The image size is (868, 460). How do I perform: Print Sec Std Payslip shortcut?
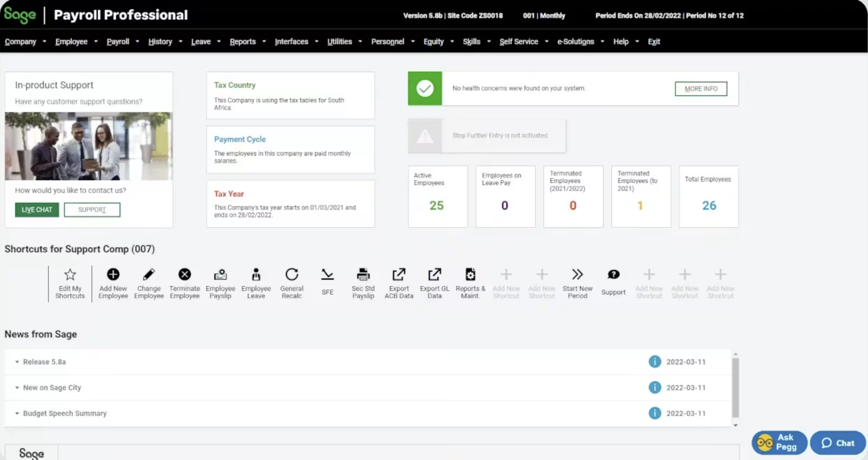pos(363,283)
